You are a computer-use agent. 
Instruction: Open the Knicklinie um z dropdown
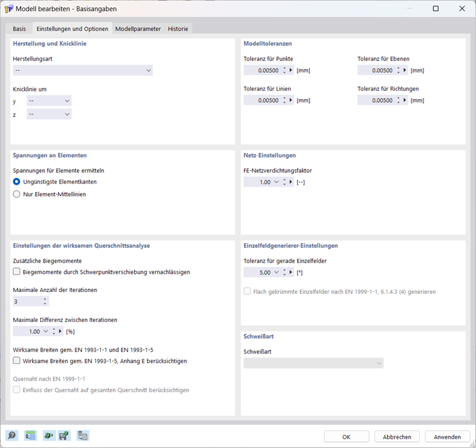pyautogui.click(x=49, y=114)
